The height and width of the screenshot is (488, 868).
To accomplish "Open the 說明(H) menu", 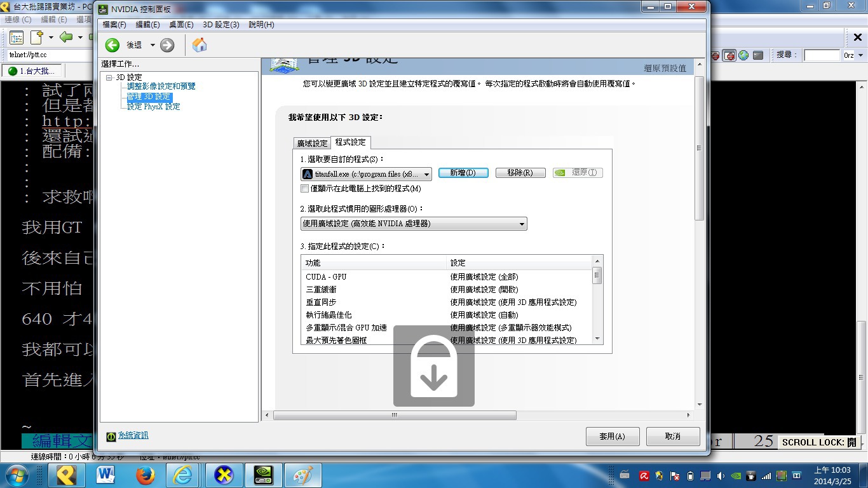I will click(261, 25).
